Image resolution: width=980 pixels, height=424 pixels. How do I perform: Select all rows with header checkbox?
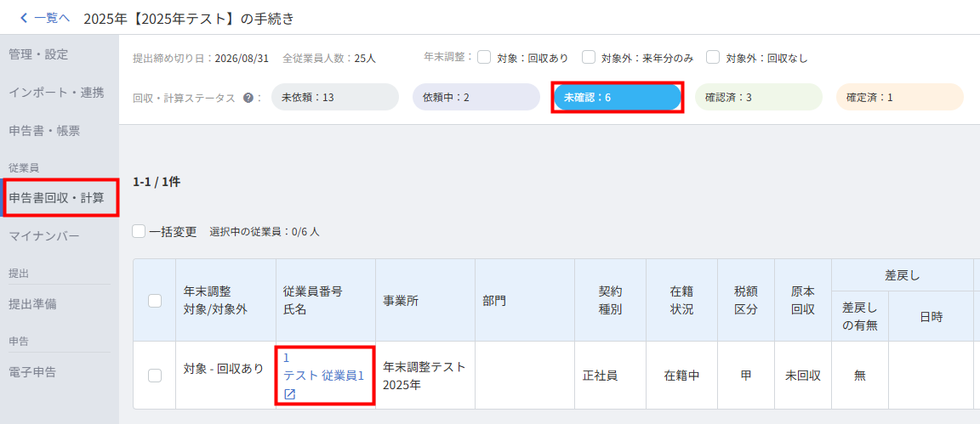point(155,301)
